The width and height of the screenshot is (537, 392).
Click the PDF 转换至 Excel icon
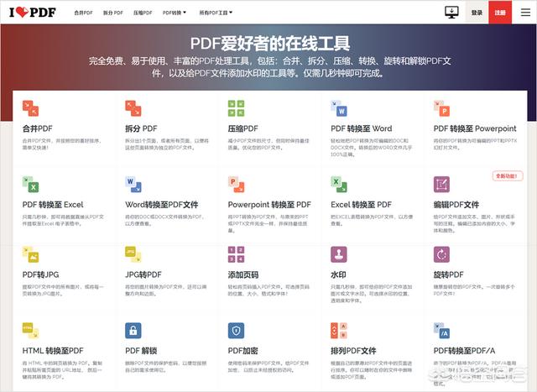[30, 185]
